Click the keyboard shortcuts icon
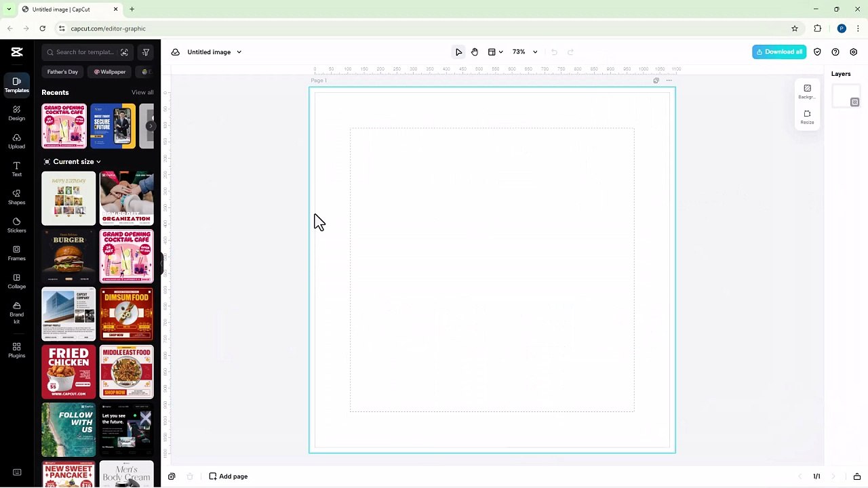Image resolution: width=868 pixels, height=488 pixels. coord(17,472)
